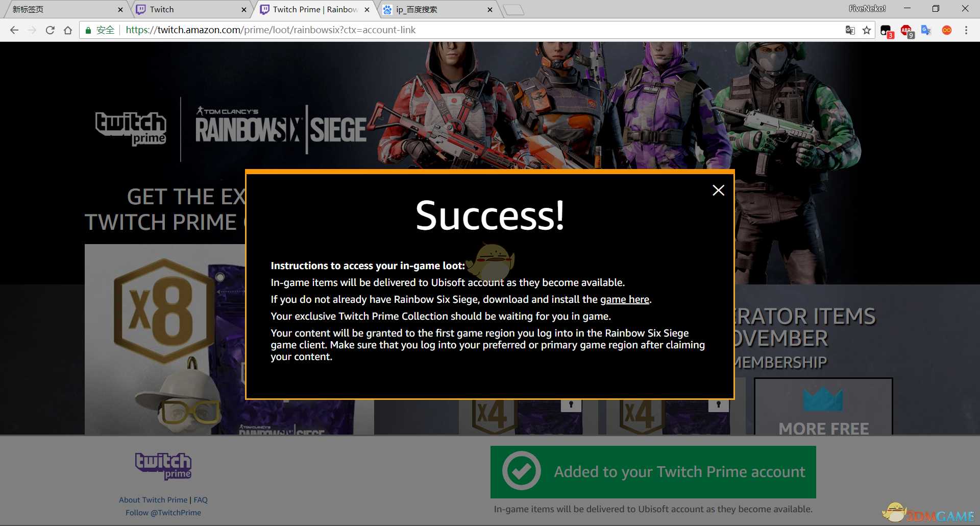Image resolution: width=980 pixels, height=526 pixels.
Task: Open the orange infinity extension icon
Action: click(x=947, y=30)
